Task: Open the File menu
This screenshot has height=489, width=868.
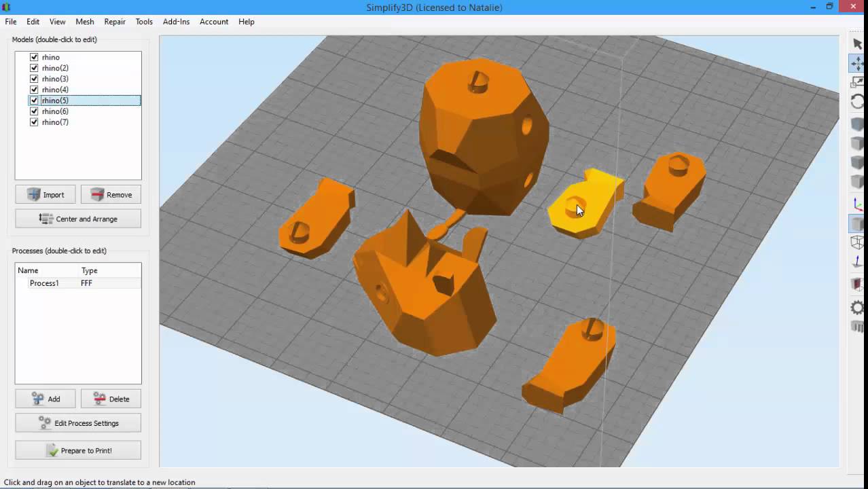Action: 11,22
